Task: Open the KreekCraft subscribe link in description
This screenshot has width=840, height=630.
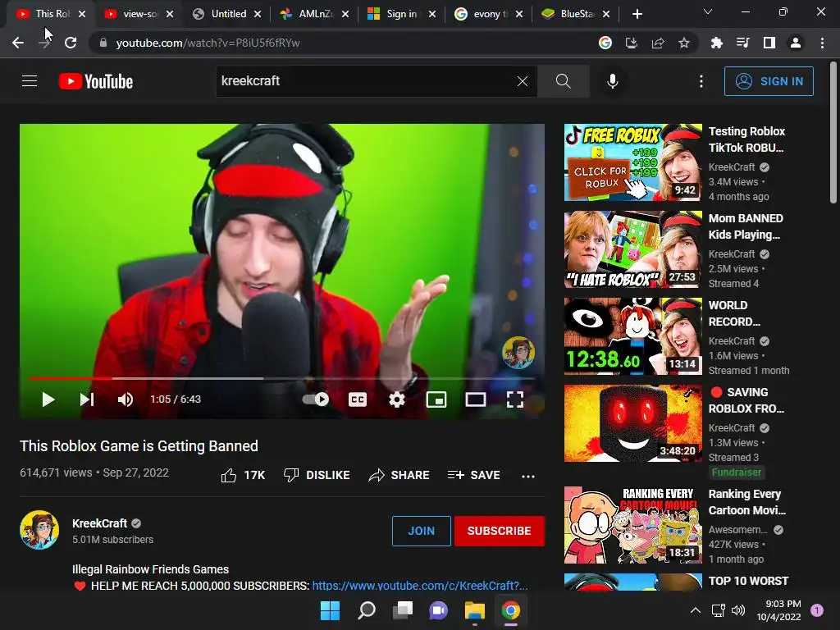Action: pos(420,586)
